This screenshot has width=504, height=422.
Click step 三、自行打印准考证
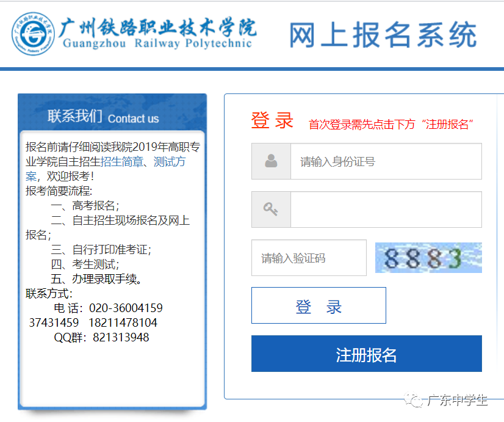[x=101, y=249]
